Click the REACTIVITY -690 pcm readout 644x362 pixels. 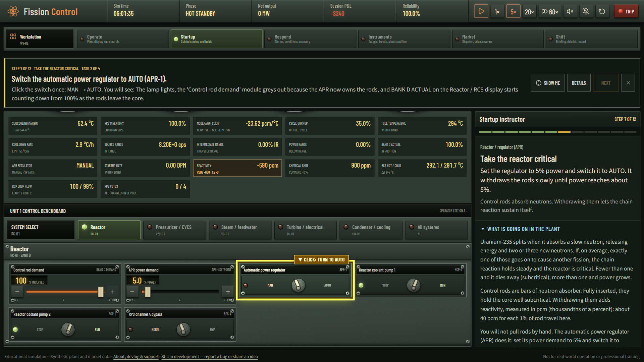[237, 168]
